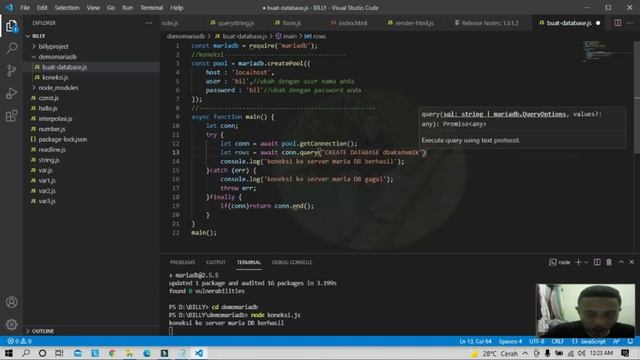
Task: Open notifications bell in status bar
Action: coord(631,341)
